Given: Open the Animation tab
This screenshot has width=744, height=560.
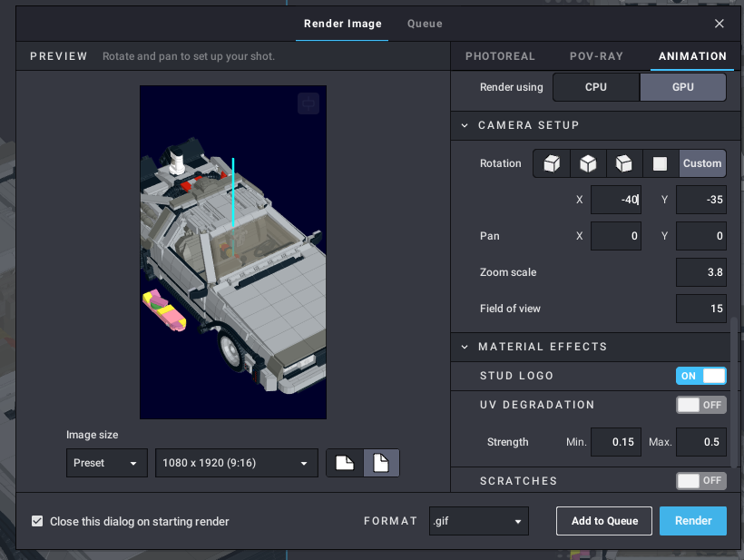Looking at the screenshot, I should pos(692,56).
